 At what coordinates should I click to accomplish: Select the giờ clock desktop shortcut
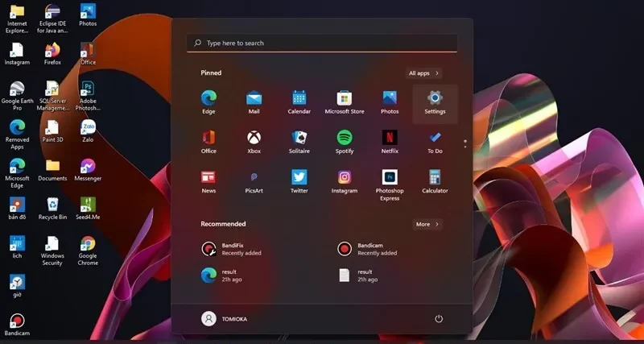pos(17,286)
